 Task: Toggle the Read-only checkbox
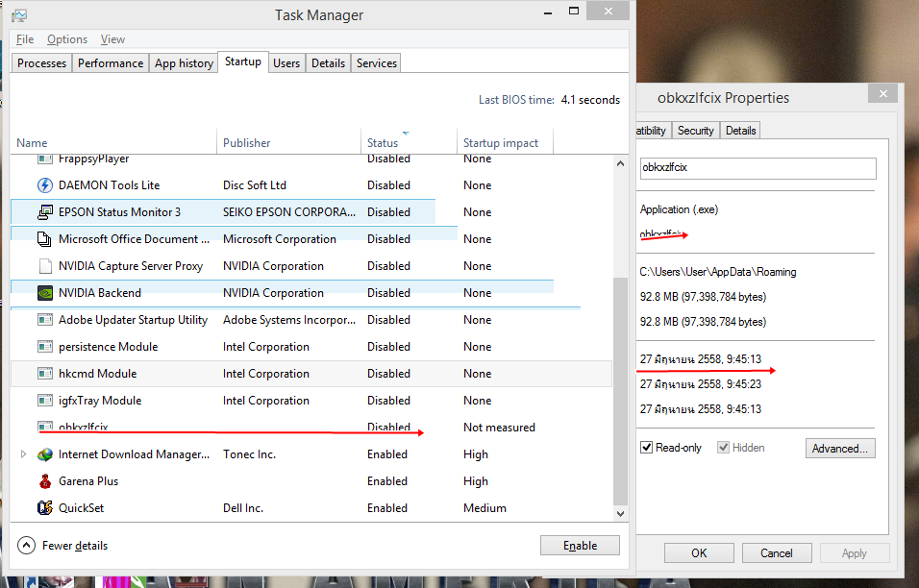point(646,448)
